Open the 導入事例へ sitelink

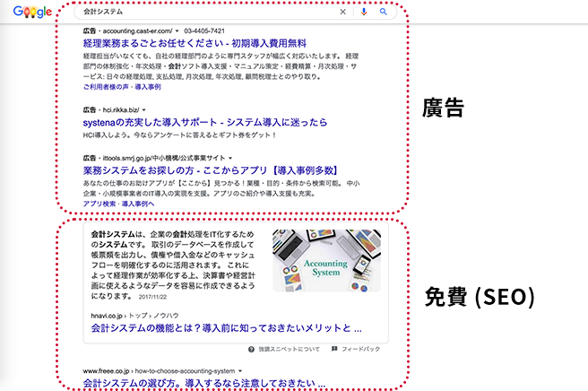point(138,204)
